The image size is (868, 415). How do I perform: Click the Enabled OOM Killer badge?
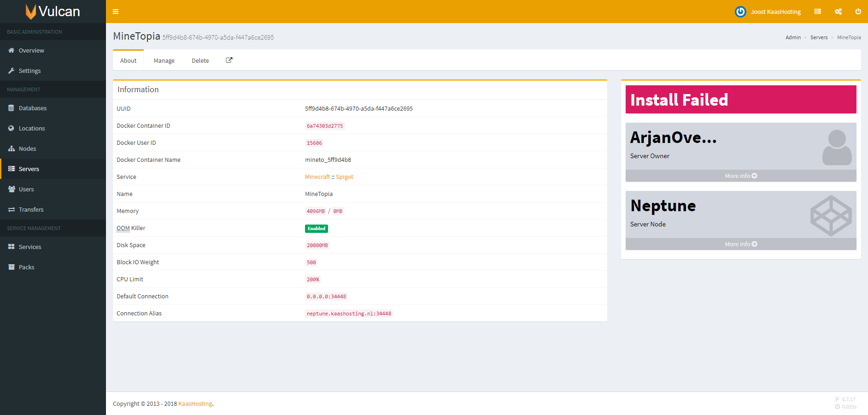317,229
